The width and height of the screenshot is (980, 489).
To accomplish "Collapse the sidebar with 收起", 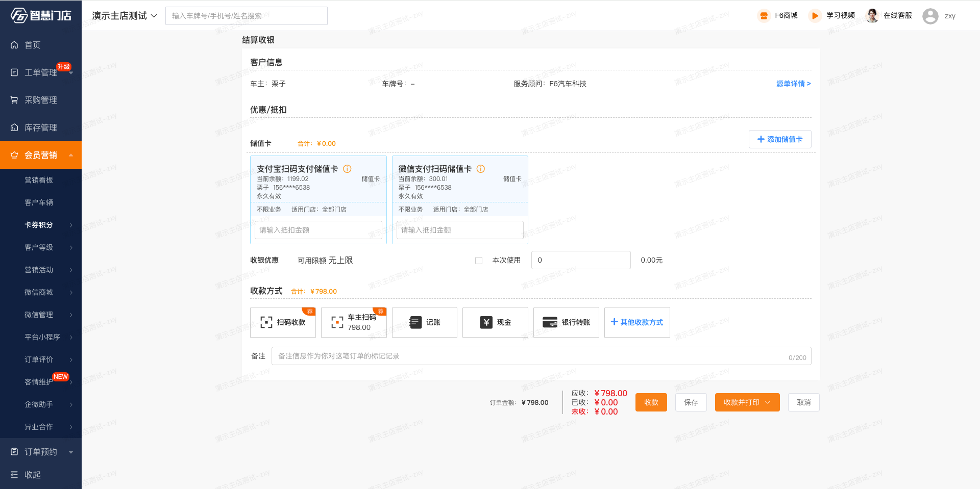I will coord(32,475).
